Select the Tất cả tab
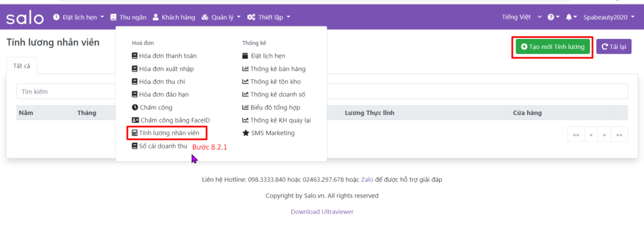The height and width of the screenshot is (229, 644). (x=22, y=66)
